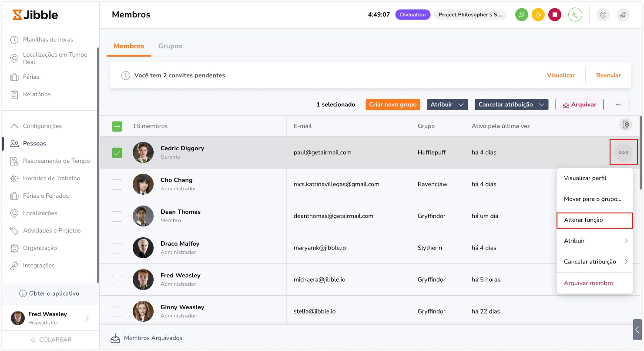Open Membros Arquivados
644x351 pixels.
pos(146,338)
